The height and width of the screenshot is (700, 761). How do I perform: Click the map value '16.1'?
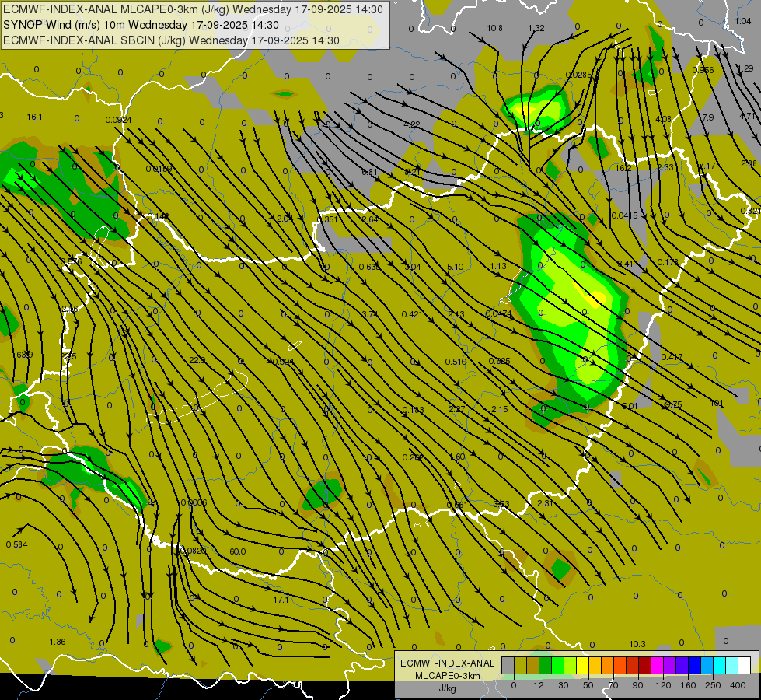(x=34, y=117)
